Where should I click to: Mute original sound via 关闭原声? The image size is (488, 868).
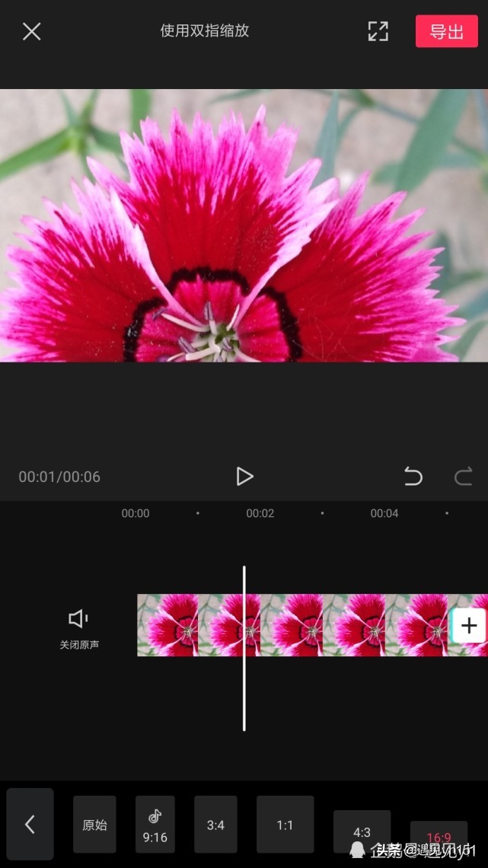(79, 630)
